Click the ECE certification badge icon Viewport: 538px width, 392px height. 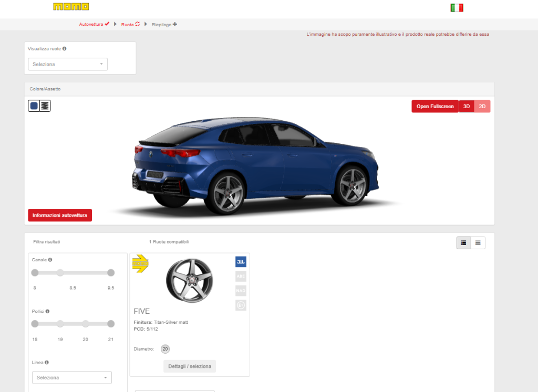(x=241, y=305)
